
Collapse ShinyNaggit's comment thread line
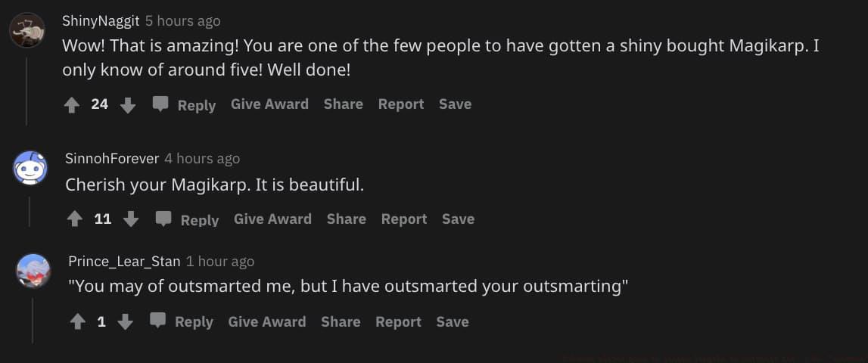pyautogui.click(x=26, y=91)
